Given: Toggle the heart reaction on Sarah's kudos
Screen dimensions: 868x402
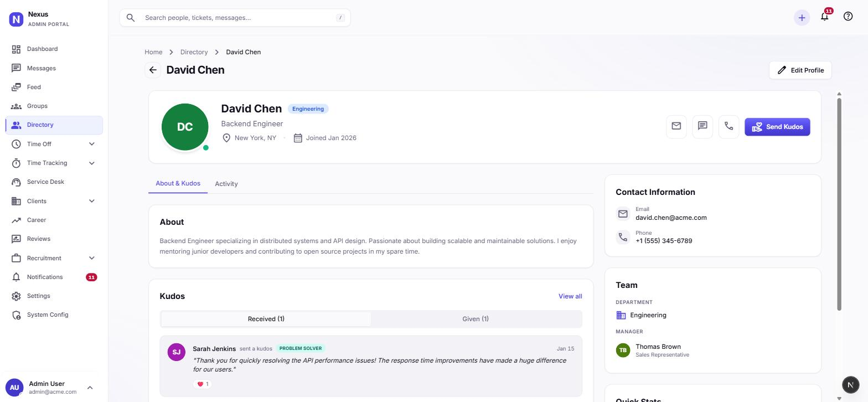Looking at the screenshot, I should pyautogui.click(x=203, y=384).
